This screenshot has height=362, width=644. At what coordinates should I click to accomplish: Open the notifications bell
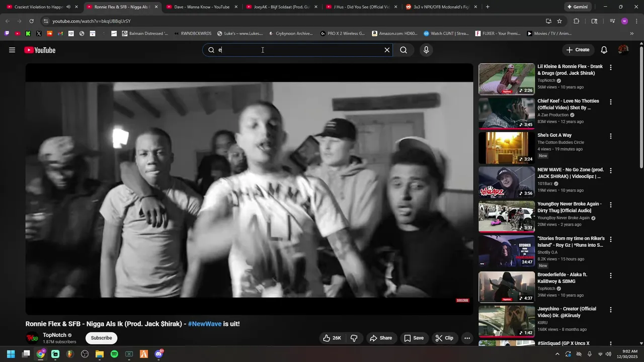pyautogui.click(x=604, y=50)
